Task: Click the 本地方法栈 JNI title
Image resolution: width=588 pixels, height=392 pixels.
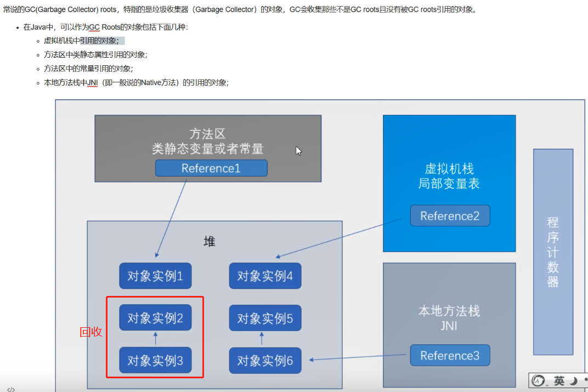Action: pos(449,318)
